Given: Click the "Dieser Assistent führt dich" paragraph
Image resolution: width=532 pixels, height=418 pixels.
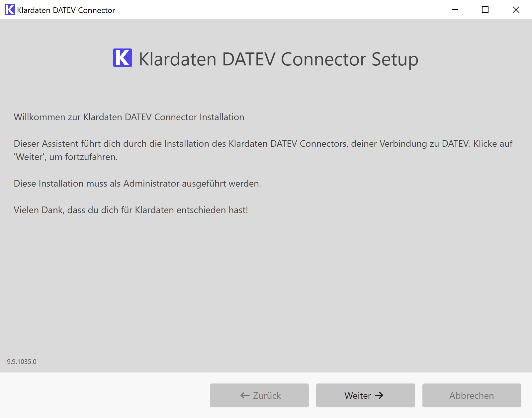Looking at the screenshot, I should [262, 144].
